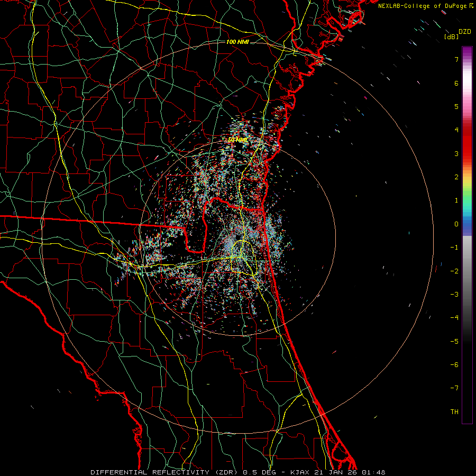Image resolution: width=476 pixels, height=476 pixels.
Task: Click the -4 dB legend value
Action: (x=454, y=318)
